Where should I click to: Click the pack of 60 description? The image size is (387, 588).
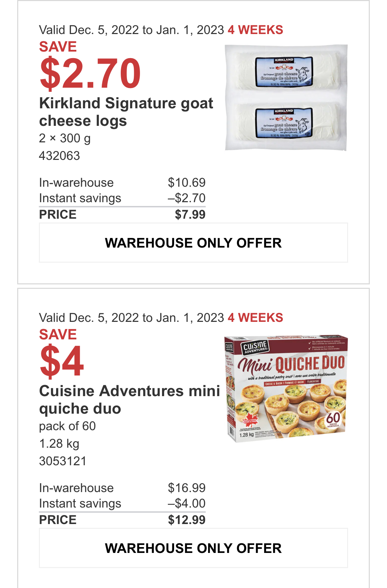[67, 426]
